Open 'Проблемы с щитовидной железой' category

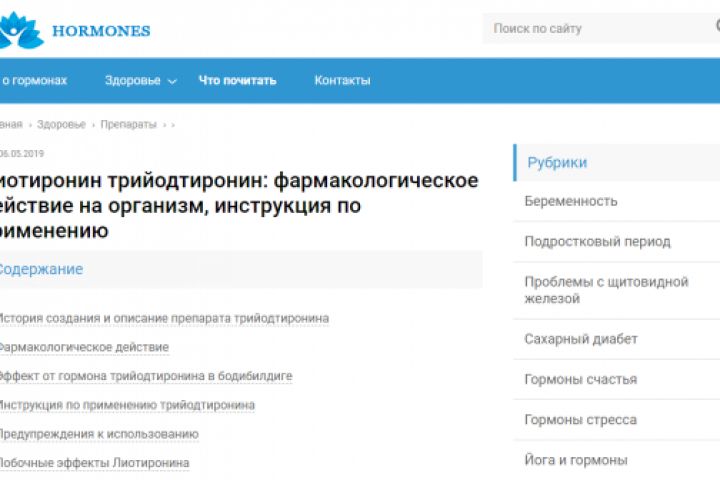606,290
